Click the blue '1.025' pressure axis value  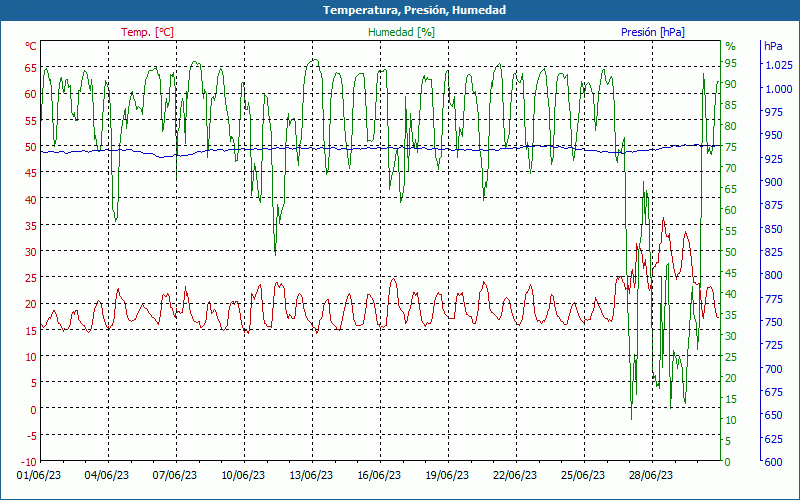pos(779,65)
